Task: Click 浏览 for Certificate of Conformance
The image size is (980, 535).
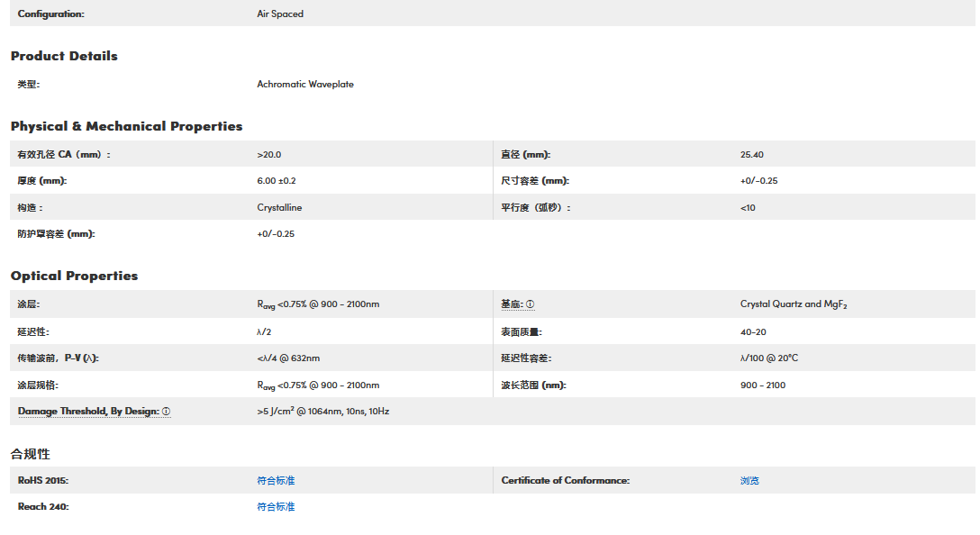Action: click(x=749, y=481)
